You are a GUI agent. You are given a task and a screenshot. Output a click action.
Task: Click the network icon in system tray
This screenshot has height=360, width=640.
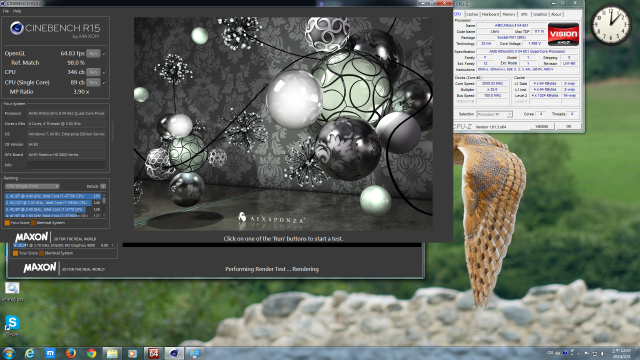(x=595, y=353)
